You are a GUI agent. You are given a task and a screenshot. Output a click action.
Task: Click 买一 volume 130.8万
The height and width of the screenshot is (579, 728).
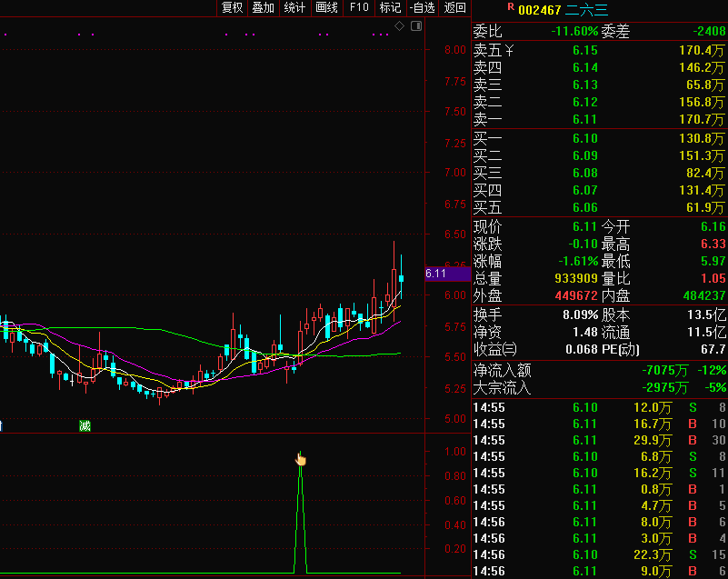[x=702, y=138]
